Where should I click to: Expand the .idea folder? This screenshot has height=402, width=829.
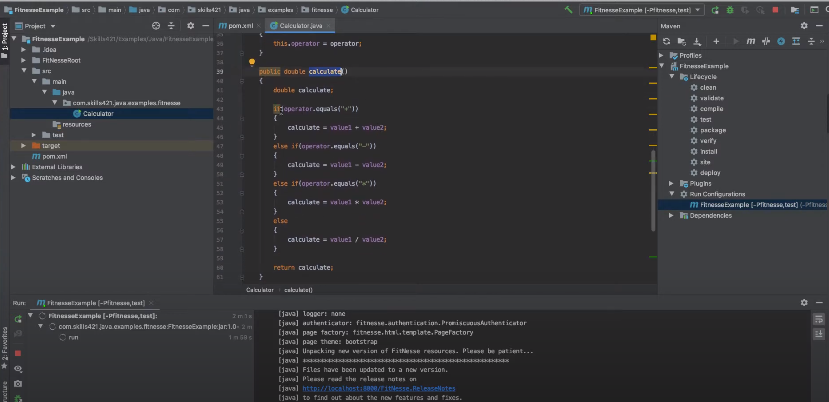click(x=23, y=50)
